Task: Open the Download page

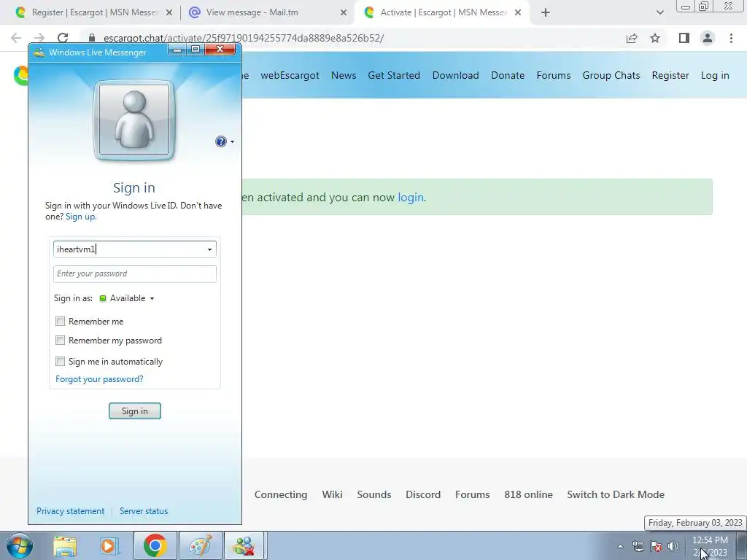Action: click(x=455, y=75)
